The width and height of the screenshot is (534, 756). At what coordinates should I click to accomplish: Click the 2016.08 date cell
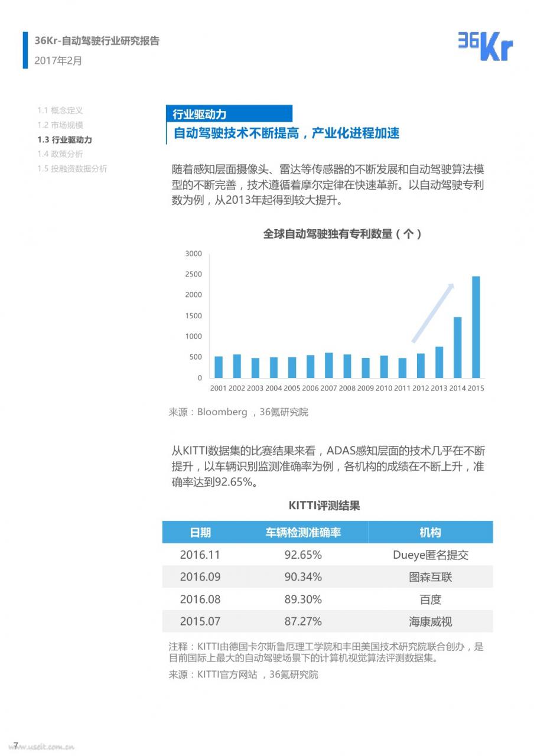click(200, 599)
